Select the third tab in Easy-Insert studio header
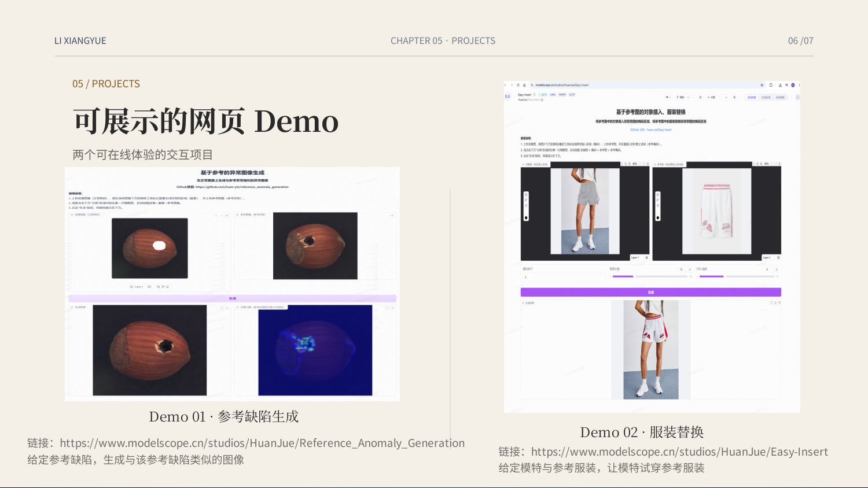Image resolution: width=868 pixels, height=488 pixels. [780, 97]
